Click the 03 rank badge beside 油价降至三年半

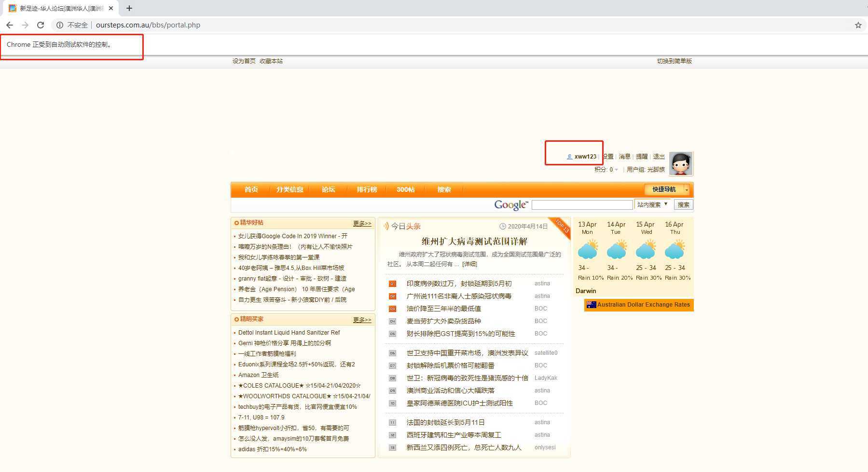[392, 309]
